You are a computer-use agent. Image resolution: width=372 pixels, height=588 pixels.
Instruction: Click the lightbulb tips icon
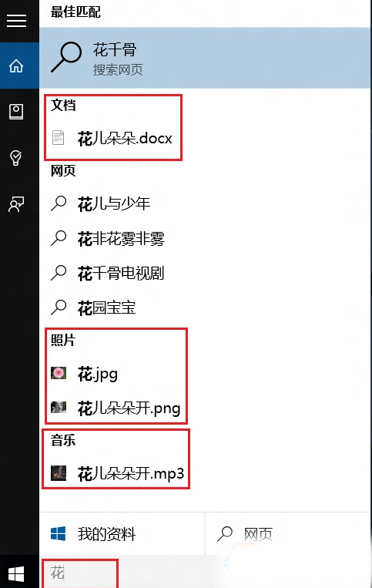click(15, 158)
